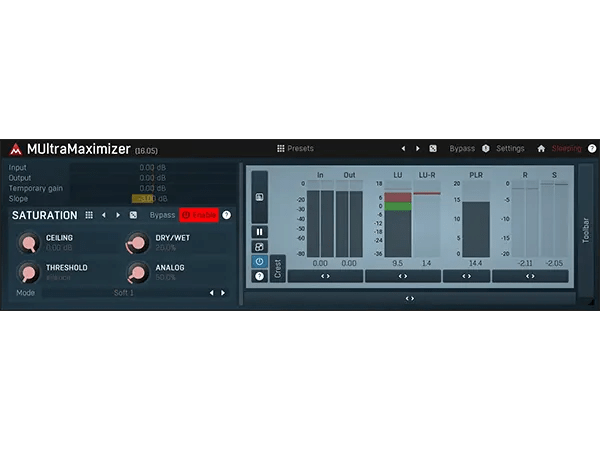
Task: Toggle the blue meter power button
Action: pos(259,262)
